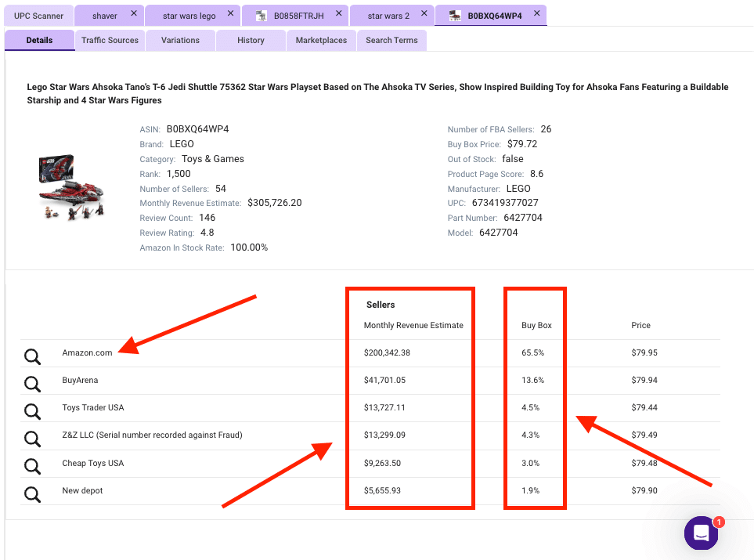Click the Price column header
Image resolution: width=754 pixels, height=560 pixels.
[640, 325]
